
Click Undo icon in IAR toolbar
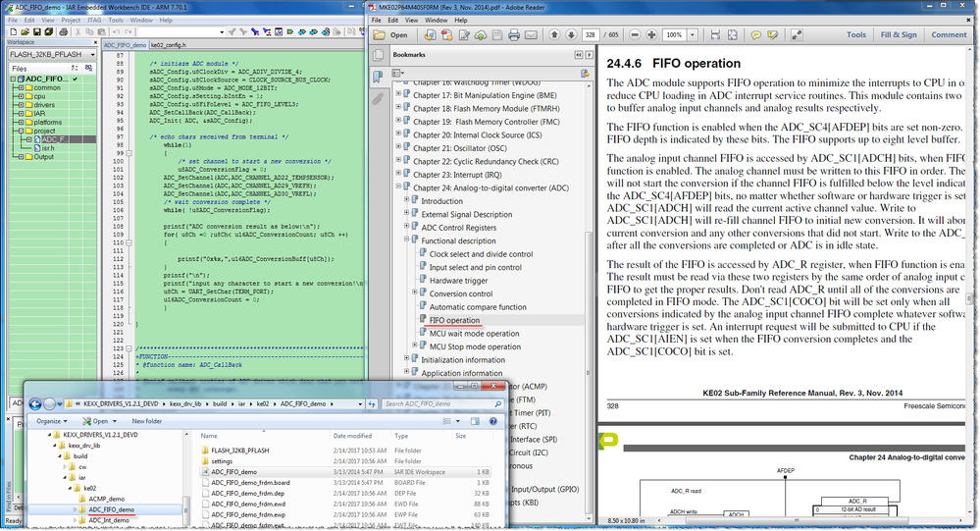tap(117, 31)
